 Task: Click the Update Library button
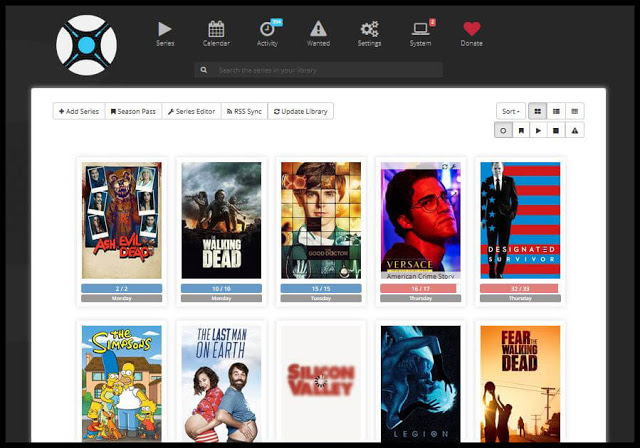click(x=301, y=111)
